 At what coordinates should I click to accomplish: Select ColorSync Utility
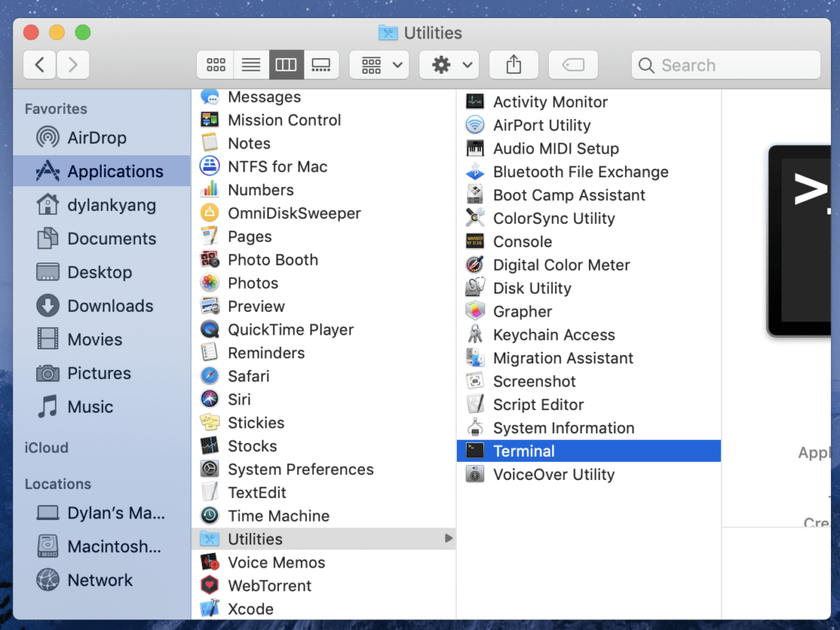[589, 218]
